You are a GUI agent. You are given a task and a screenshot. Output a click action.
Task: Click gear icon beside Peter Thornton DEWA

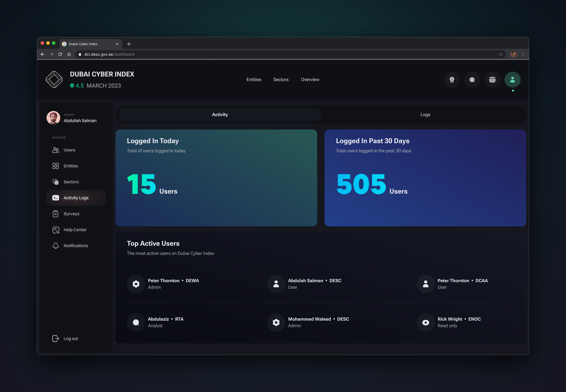point(136,284)
